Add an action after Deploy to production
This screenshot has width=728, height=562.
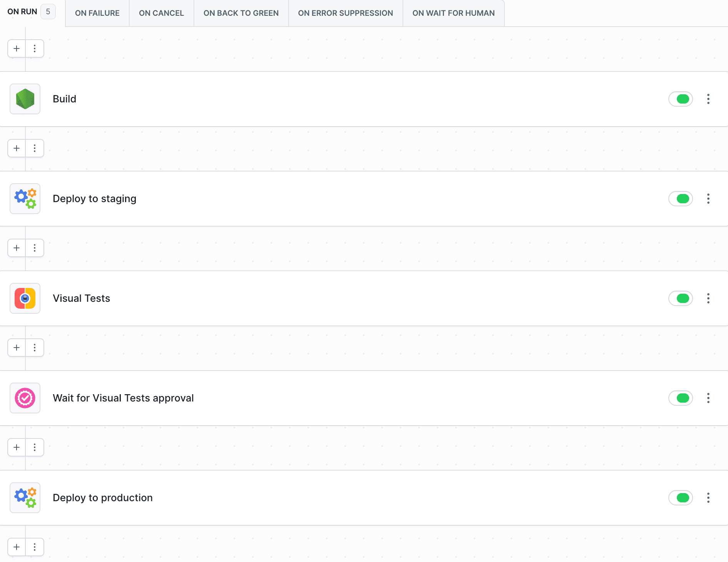[17, 547]
